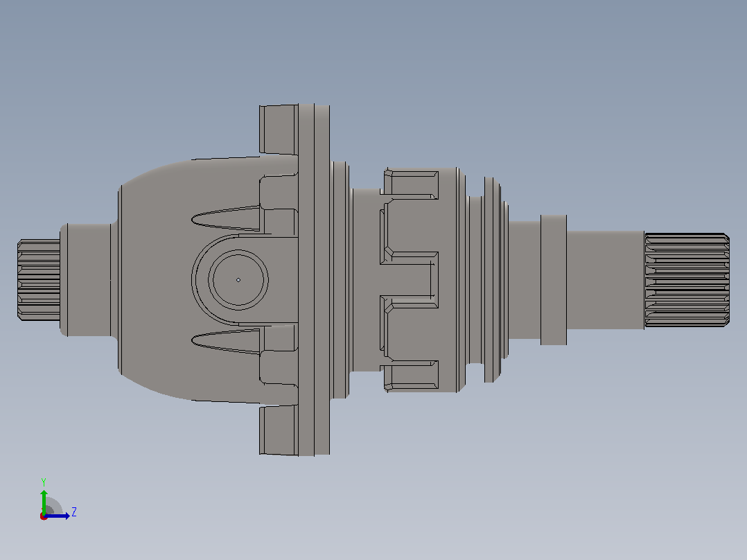Click the blue Z axis arrow of the triad
747x560 pixels.
click(57, 516)
